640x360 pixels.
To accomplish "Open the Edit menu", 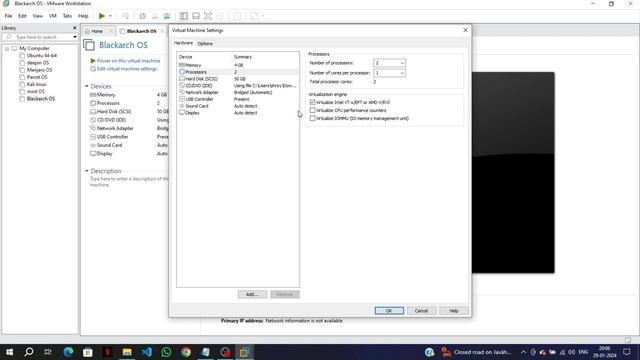I will tap(22, 16).
